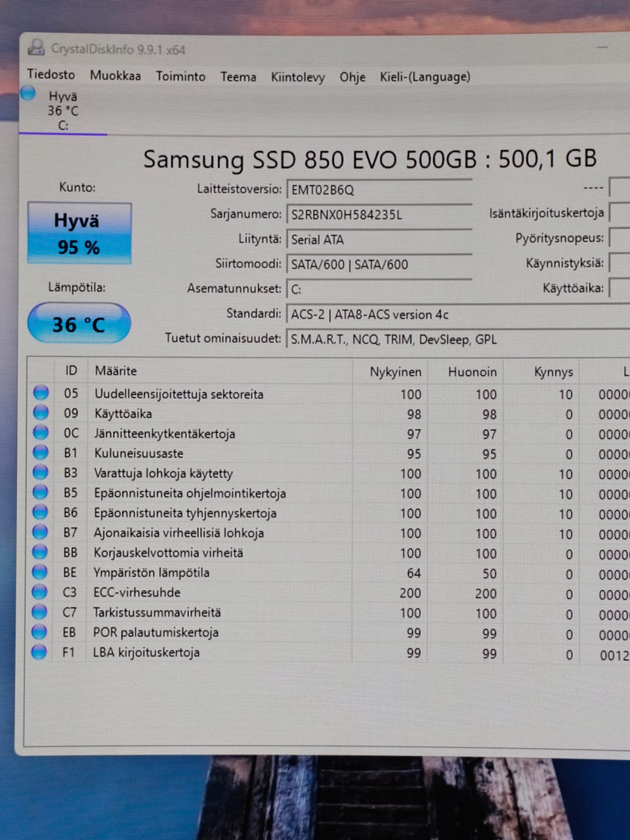Select the Ajonaikaisia virheellisiä lohkoja text
This screenshot has width=630, height=840.
tap(178, 533)
